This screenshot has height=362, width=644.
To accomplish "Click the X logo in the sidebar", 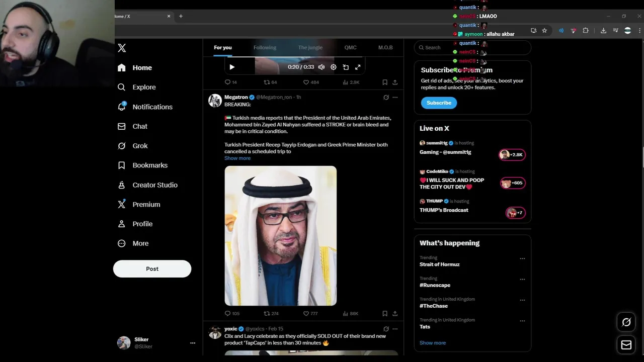I will [x=122, y=48].
